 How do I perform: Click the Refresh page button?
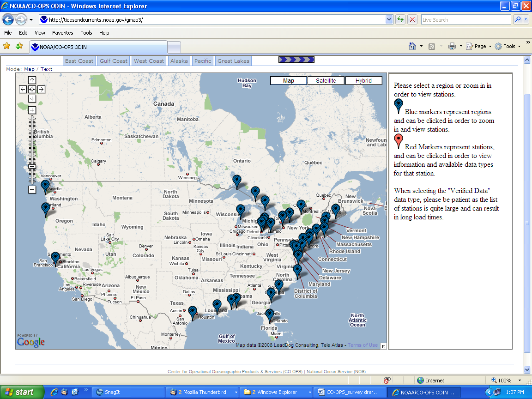click(x=400, y=20)
